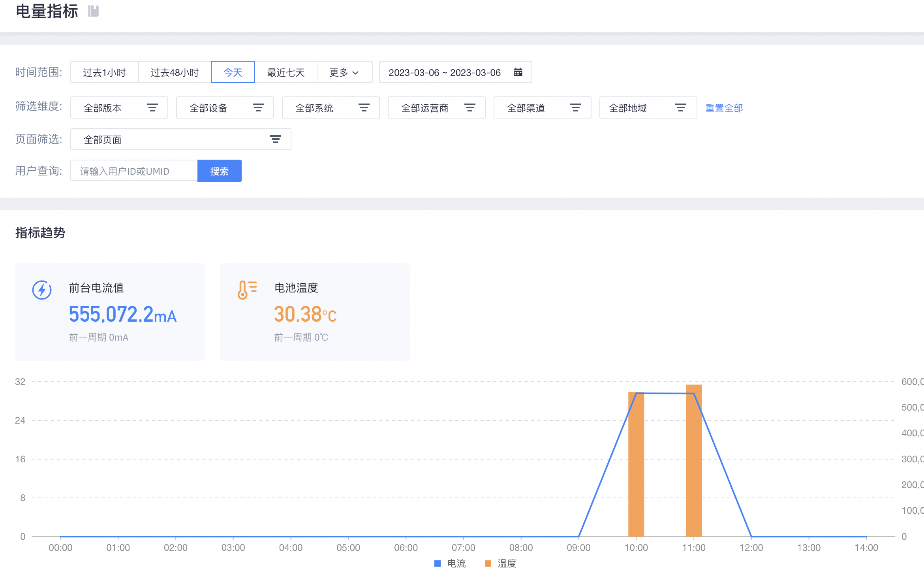Click the blue 电流 legend color swatch

438,563
